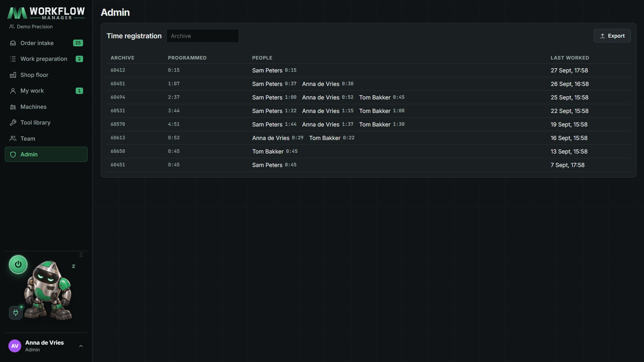Click the Machines building icon

click(13, 107)
